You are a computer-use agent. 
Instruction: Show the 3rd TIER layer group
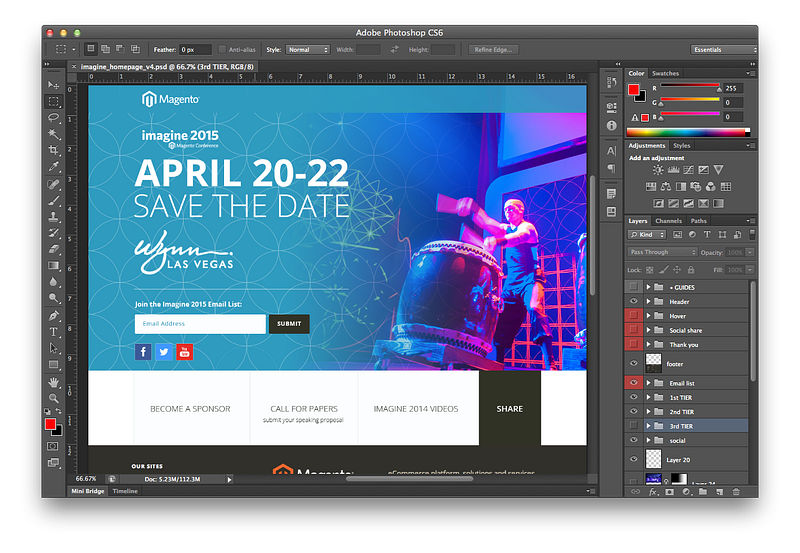[x=633, y=425]
